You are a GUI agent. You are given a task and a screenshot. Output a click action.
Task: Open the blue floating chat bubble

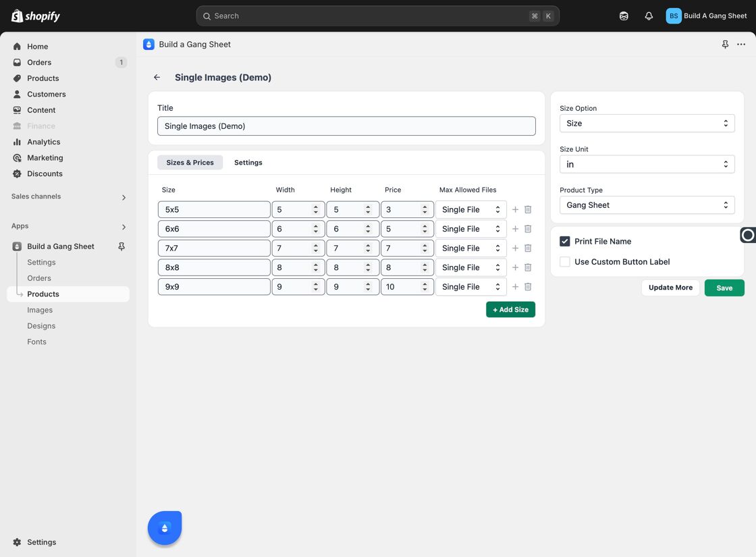165,528
